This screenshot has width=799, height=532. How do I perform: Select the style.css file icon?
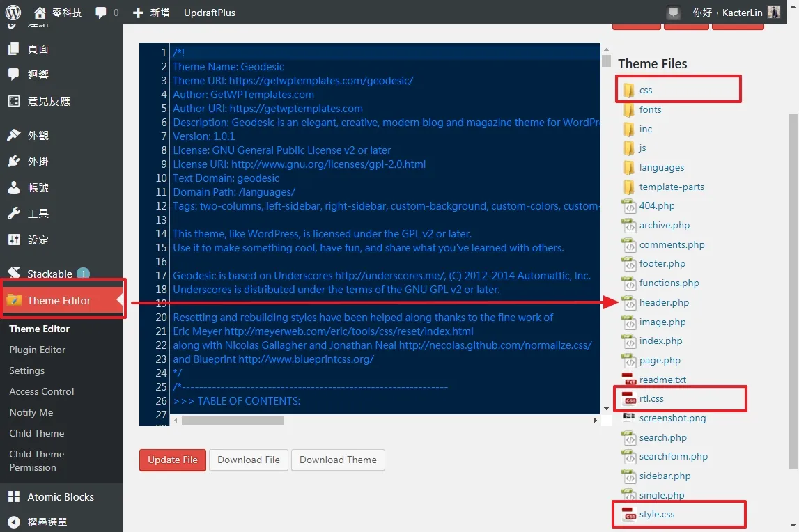629,515
